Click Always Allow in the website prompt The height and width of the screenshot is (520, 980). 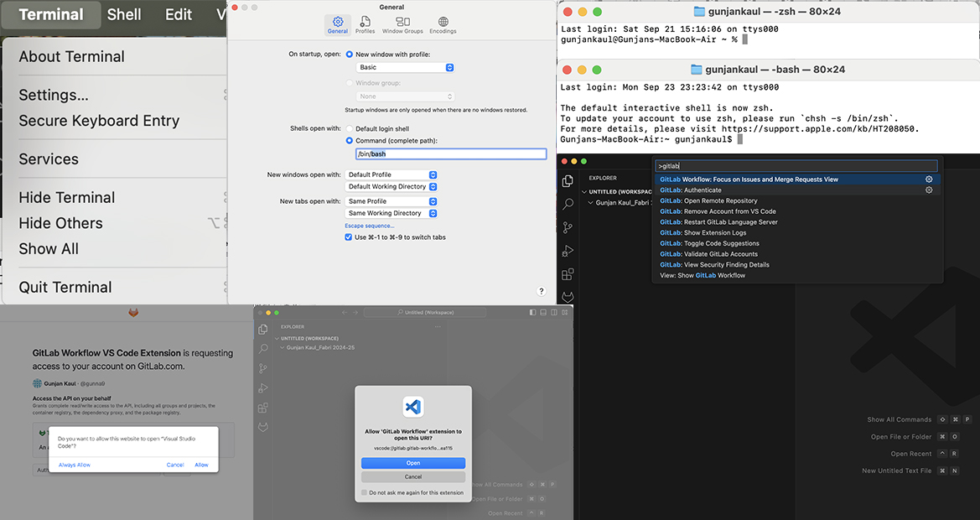75,465
